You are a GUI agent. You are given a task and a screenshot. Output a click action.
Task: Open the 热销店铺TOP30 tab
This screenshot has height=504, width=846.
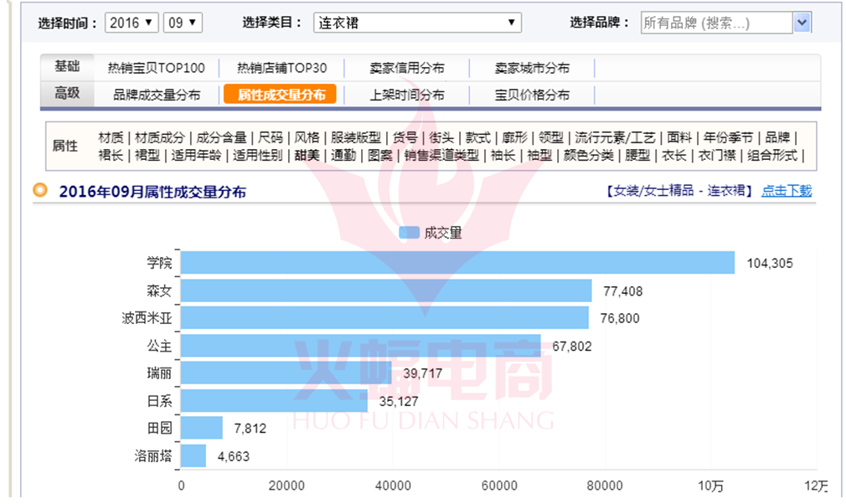pyautogui.click(x=281, y=68)
